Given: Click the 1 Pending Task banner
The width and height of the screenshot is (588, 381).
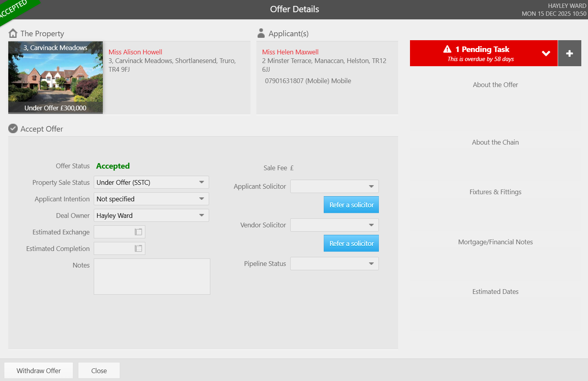Looking at the screenshot, I should click(484, 53).
